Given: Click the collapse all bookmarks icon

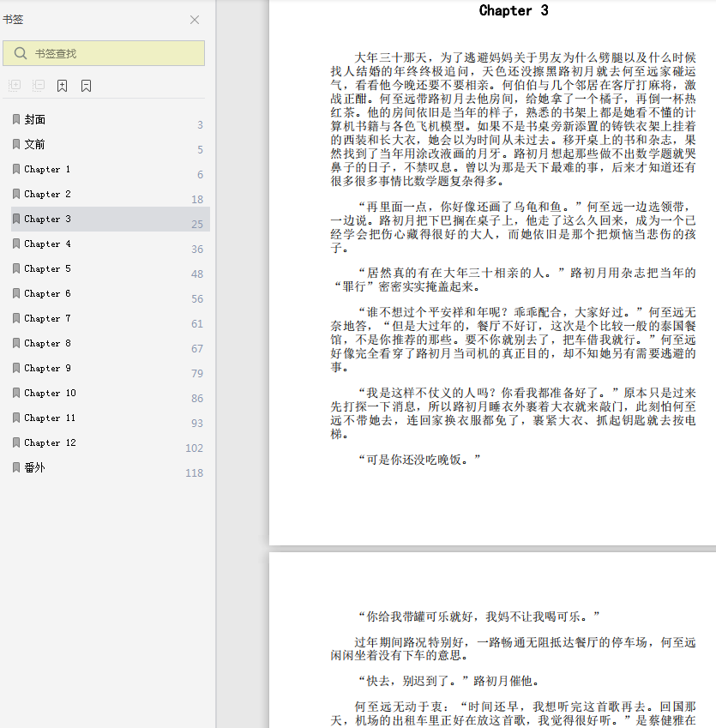Looking at the screenshot, I should click(39, 86).
